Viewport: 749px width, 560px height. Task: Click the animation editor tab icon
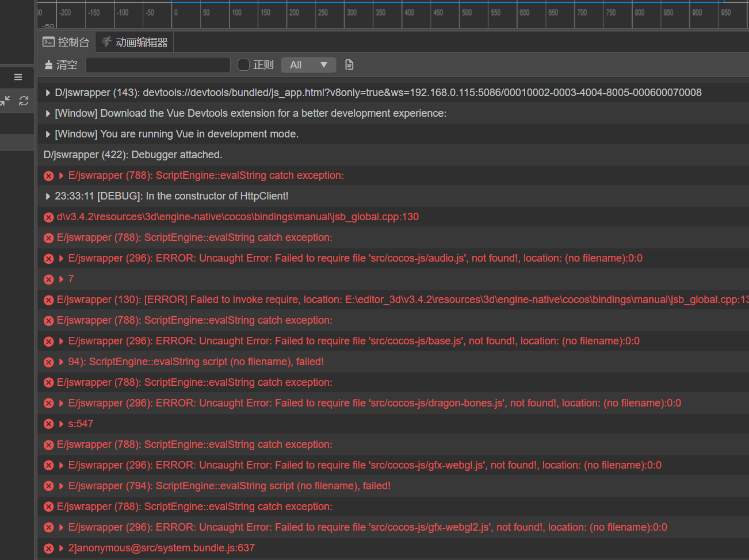click(106, 42)
